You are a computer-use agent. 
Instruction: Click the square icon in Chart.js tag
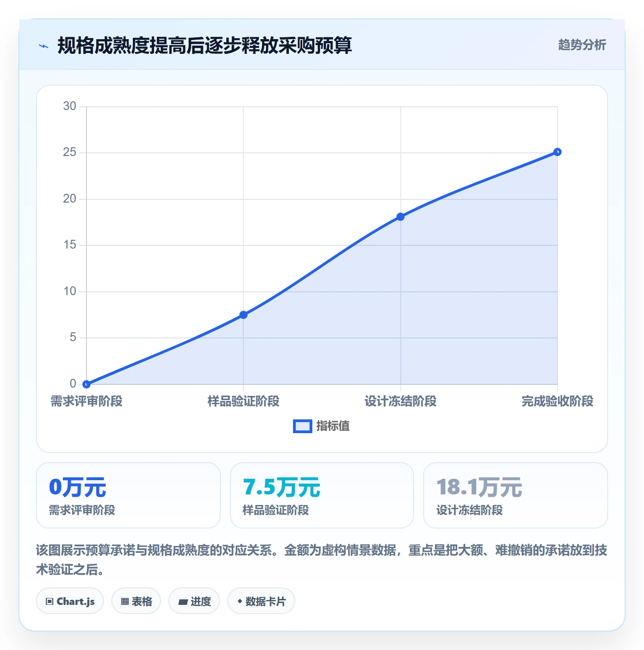[50, 602]
